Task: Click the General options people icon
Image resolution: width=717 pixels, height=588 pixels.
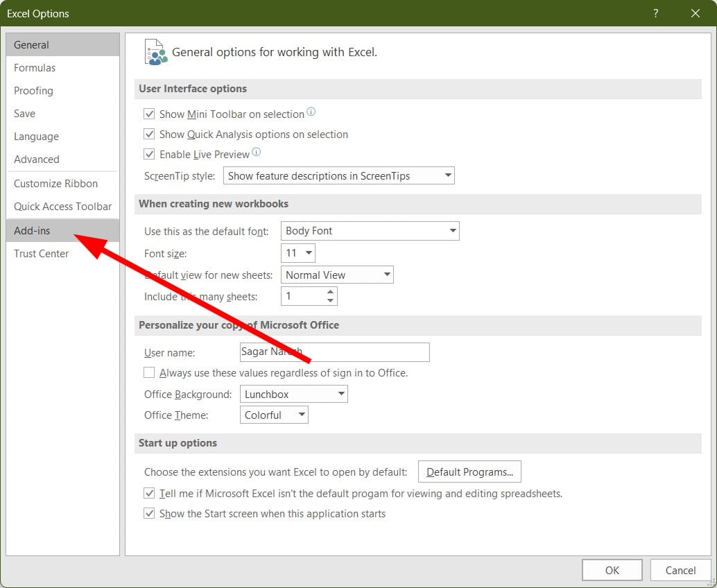Action: (155, 52)
